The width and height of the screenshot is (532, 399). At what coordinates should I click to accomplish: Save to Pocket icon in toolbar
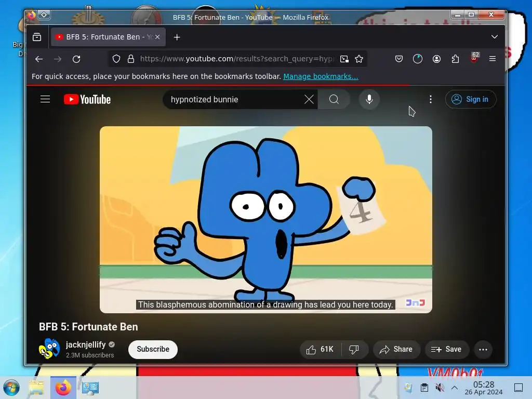point(399,59)
